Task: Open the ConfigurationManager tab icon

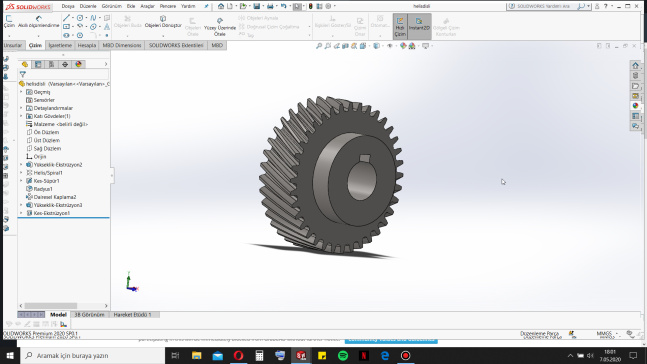Action: tap(51, 64)
